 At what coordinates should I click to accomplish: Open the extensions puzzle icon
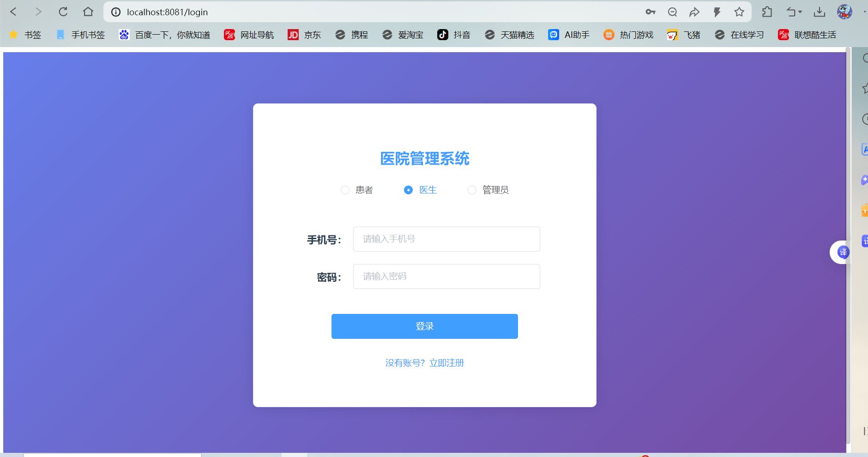point(767,12)
